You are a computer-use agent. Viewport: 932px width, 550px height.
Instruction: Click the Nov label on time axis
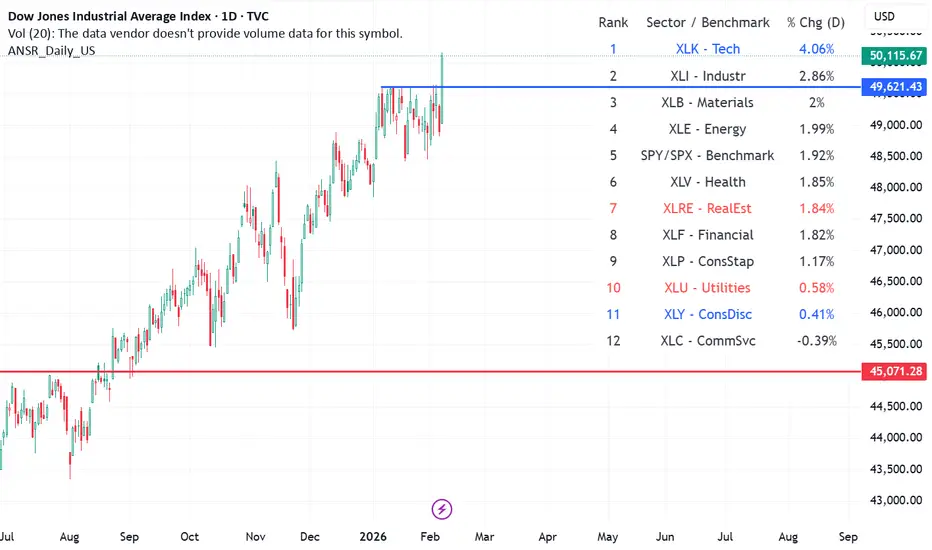pyautogui.click(x=256, y=535)
